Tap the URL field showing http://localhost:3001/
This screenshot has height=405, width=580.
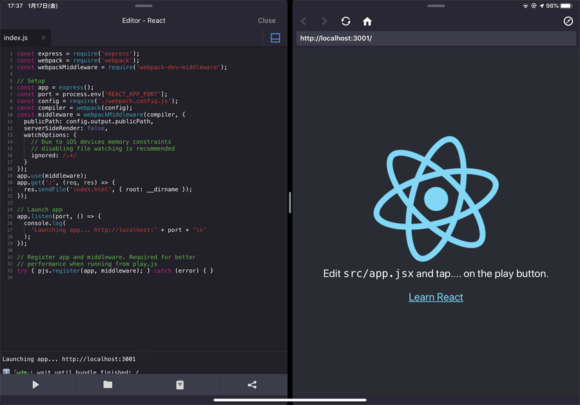(x=436, y=38)
